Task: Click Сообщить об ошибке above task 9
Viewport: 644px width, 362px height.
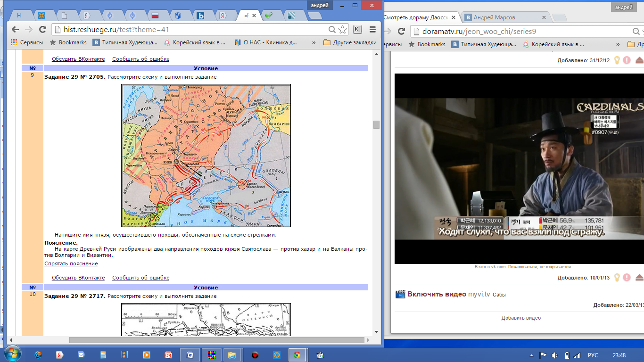Action: [140, 59]
